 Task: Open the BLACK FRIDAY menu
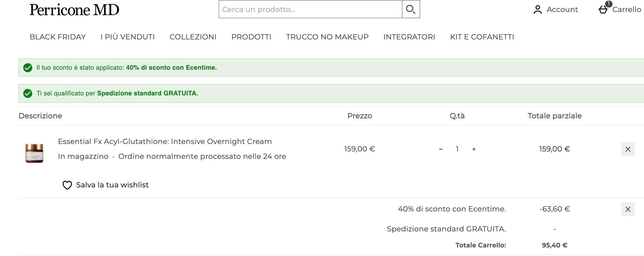58,37
